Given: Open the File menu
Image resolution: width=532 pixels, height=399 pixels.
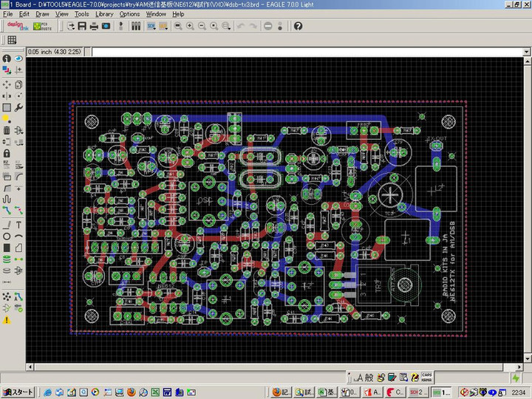Looking at the screenshot, I should [x=8, y=14].
